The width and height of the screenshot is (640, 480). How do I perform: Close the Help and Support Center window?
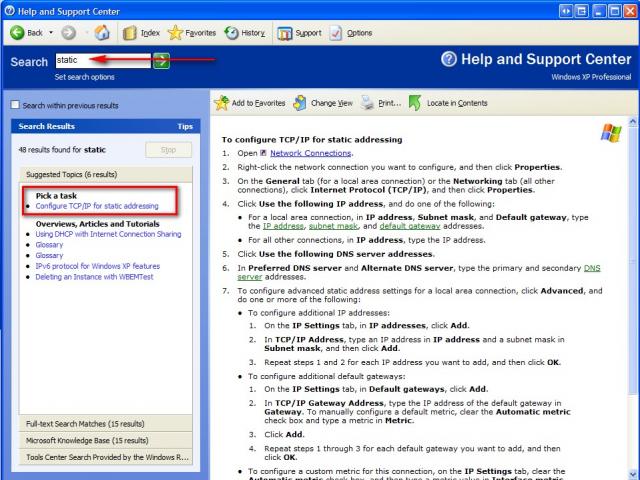point(631,11)
